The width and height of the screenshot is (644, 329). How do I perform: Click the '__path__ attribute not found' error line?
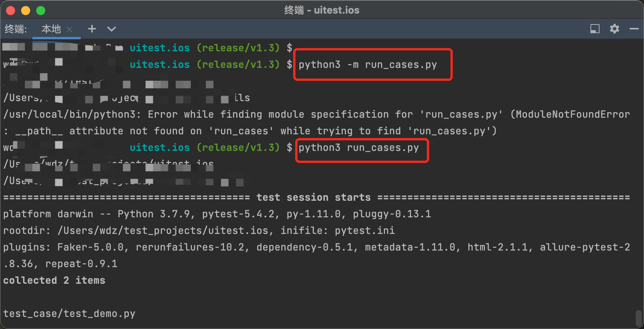tap(250, 131)
